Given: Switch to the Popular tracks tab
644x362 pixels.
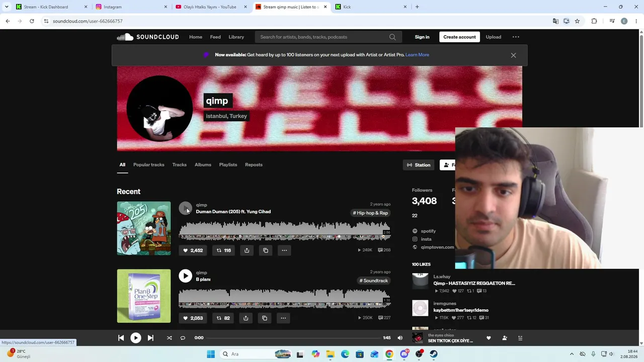Looking at the screenshot, I should coord(149,165).
